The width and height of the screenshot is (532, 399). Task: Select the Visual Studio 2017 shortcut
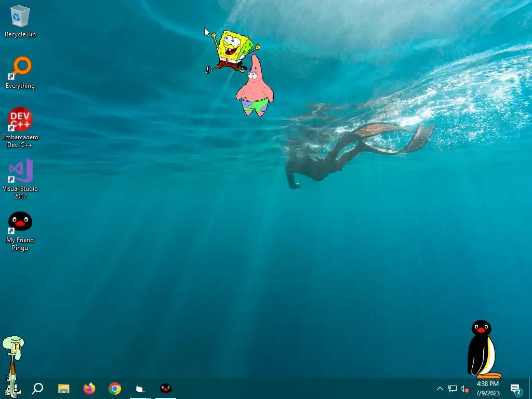(x=20, y=179)
